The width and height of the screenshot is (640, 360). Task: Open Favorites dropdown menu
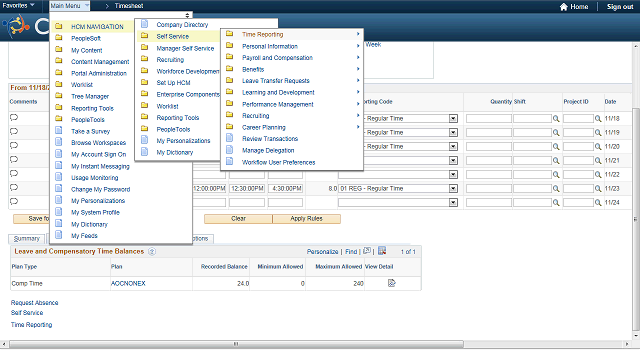pyautogui.click(x=18, y=5)
